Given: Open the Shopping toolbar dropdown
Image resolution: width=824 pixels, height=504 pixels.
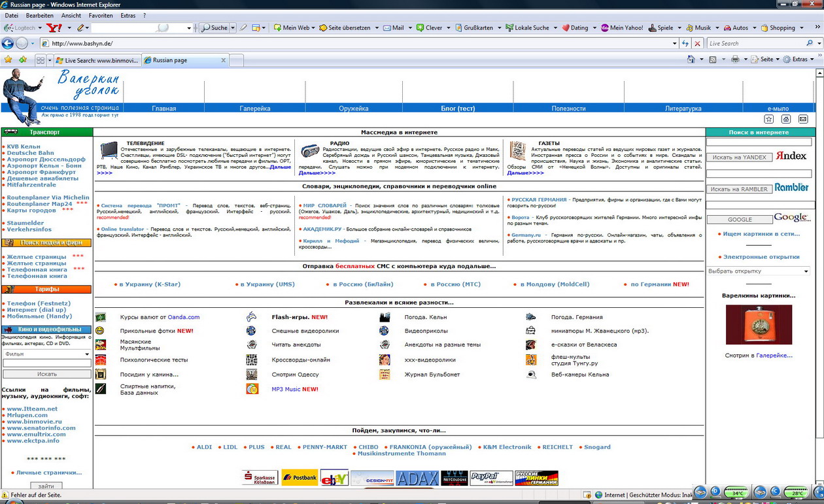Looking at the screenshot, I should (800, 28).
